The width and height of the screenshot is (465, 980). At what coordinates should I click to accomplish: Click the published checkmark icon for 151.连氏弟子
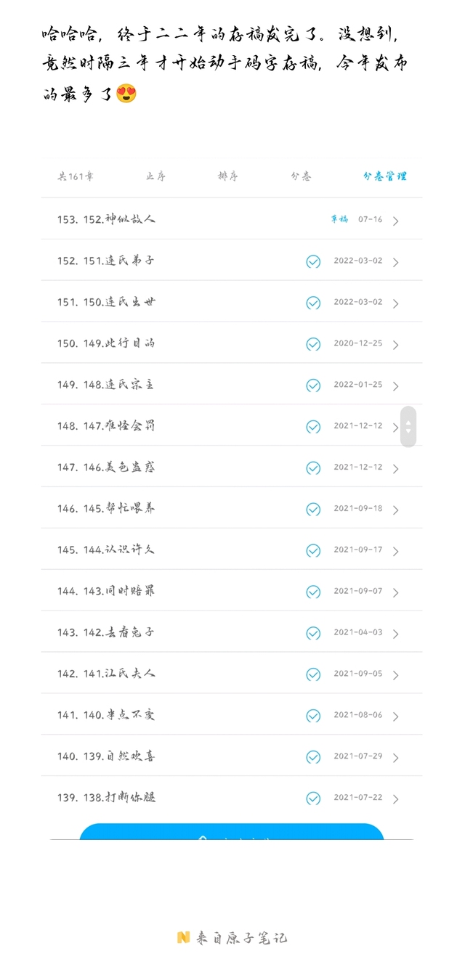click(313, 261)
